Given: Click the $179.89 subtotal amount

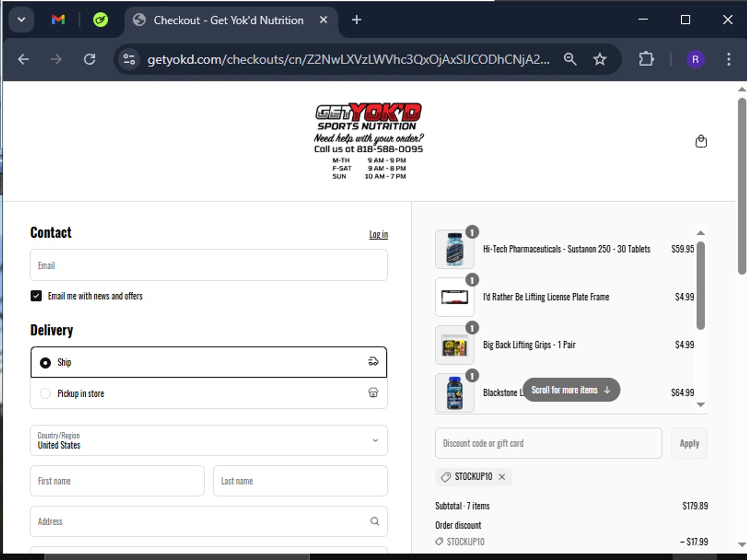Looking at the screenshot, I should tap(695, 506).
